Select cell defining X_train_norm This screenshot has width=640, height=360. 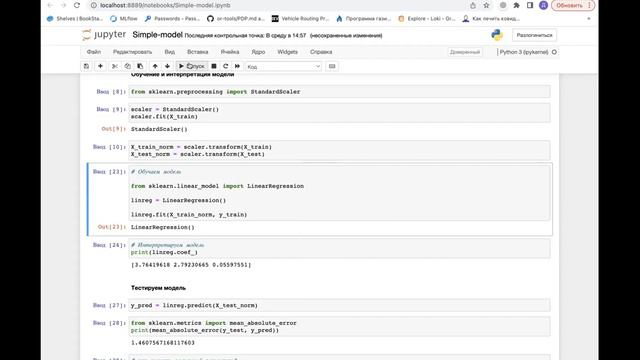[339, 150]
